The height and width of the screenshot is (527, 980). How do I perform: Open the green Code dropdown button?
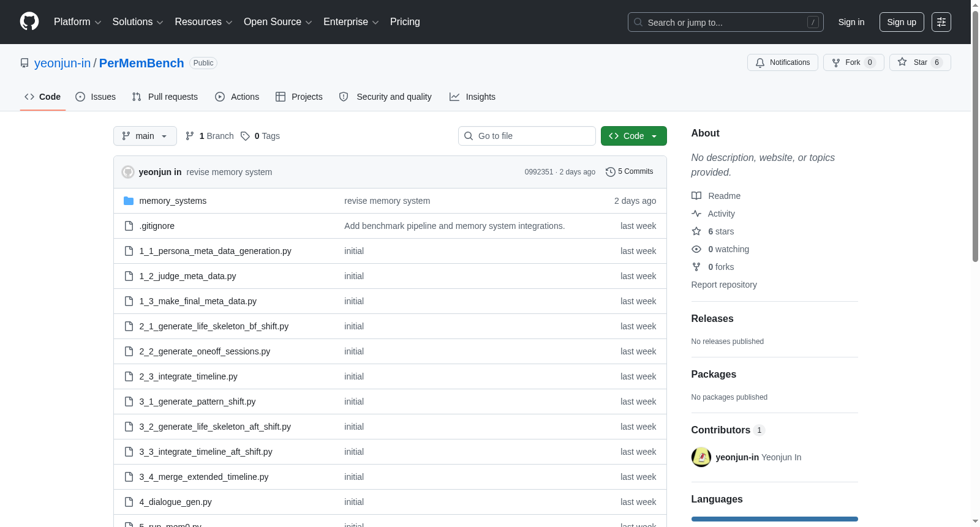click(633, 136)
